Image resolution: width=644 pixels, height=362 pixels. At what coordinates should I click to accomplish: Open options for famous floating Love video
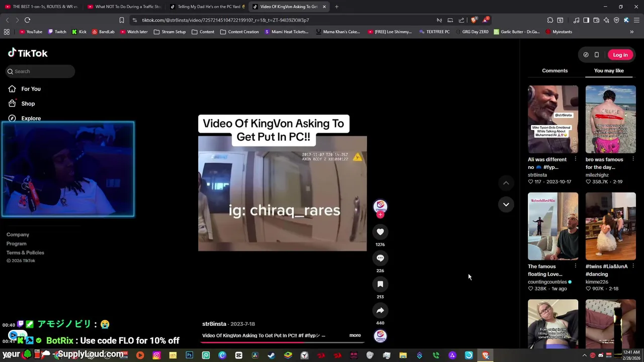click(575, 266)
